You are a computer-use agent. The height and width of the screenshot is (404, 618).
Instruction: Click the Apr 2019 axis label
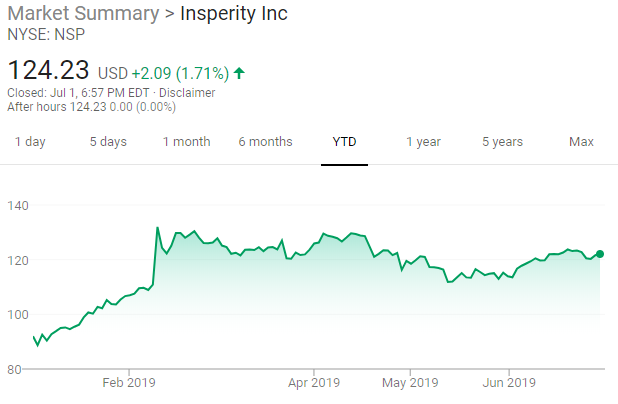(314, 382)
